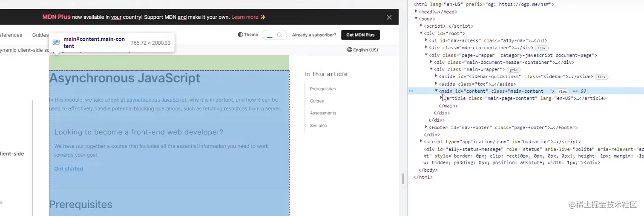
Task: Expand the hydration script node
Action: point(421,142)
